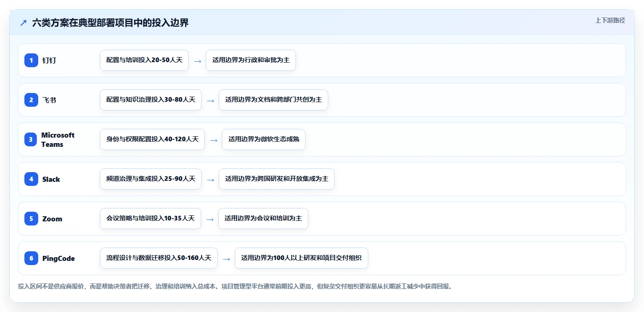This screenshot has width=644, height=312.
Task: Select the 钉钉 row label
Action: point(49,60)
